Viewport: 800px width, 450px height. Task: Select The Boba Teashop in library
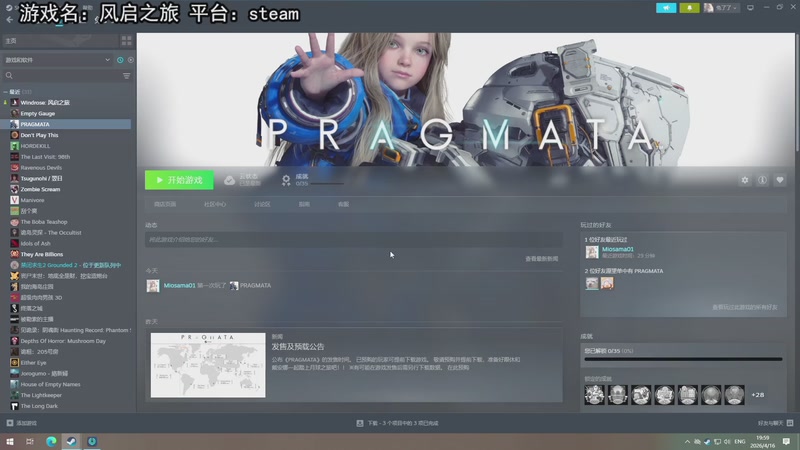[x=43, y=222]
